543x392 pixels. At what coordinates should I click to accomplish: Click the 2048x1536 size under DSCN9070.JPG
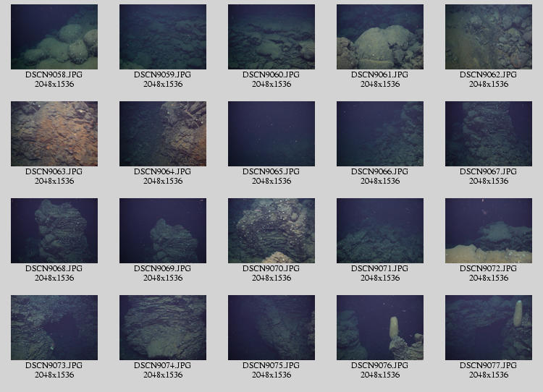pyautogui.click(x=271, y=278)
